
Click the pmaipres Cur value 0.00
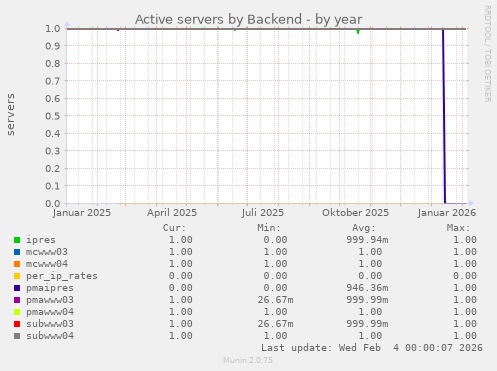click(181, 288)
